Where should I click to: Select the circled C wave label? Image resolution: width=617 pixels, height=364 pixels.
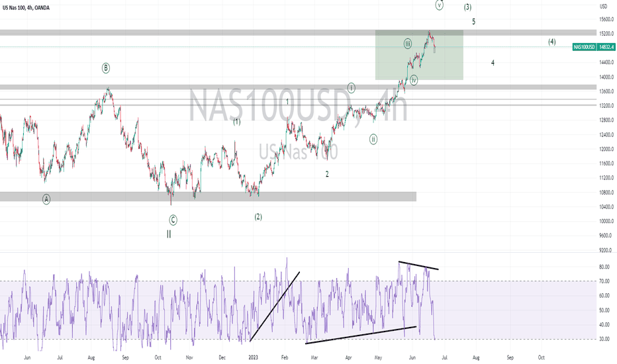pos(173,220)
